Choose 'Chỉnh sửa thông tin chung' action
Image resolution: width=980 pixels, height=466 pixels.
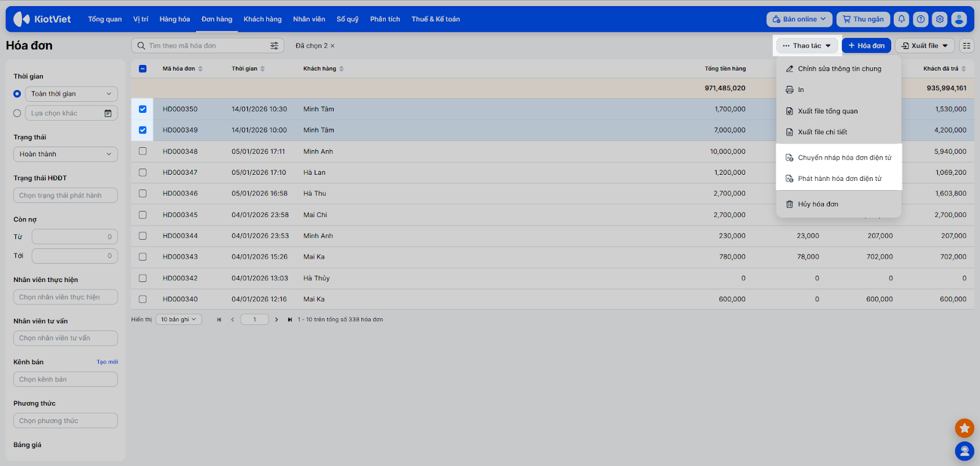click(839, 69)
